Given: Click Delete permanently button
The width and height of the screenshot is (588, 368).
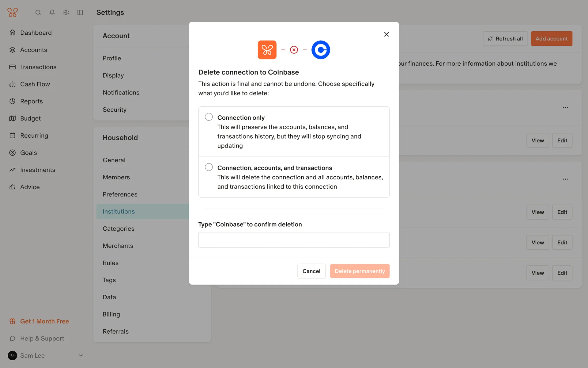Looking at the screenshot, I should [x=360, y=271].
